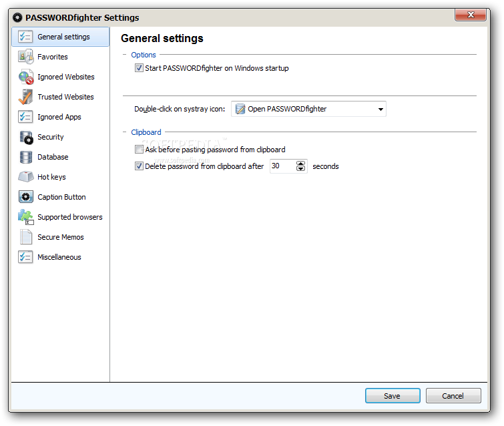
Task: Click the Save button
Action: tap(393, 396)
